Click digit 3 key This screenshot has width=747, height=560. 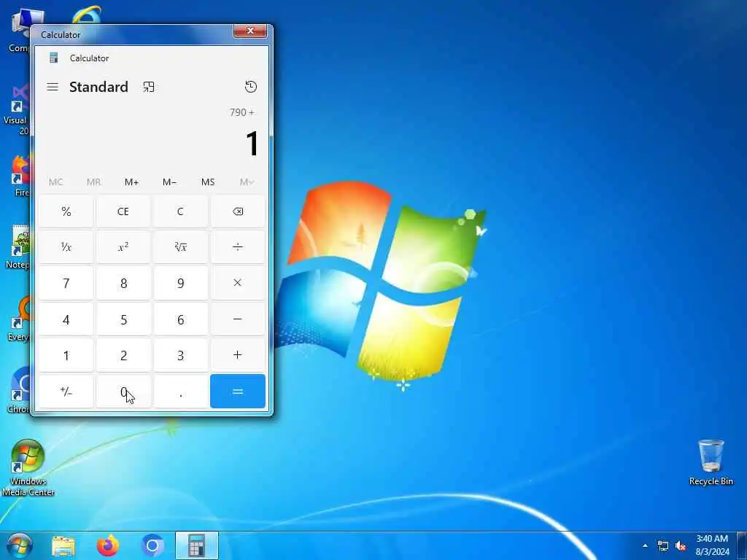pyautogui.click(x=181, y=355)
